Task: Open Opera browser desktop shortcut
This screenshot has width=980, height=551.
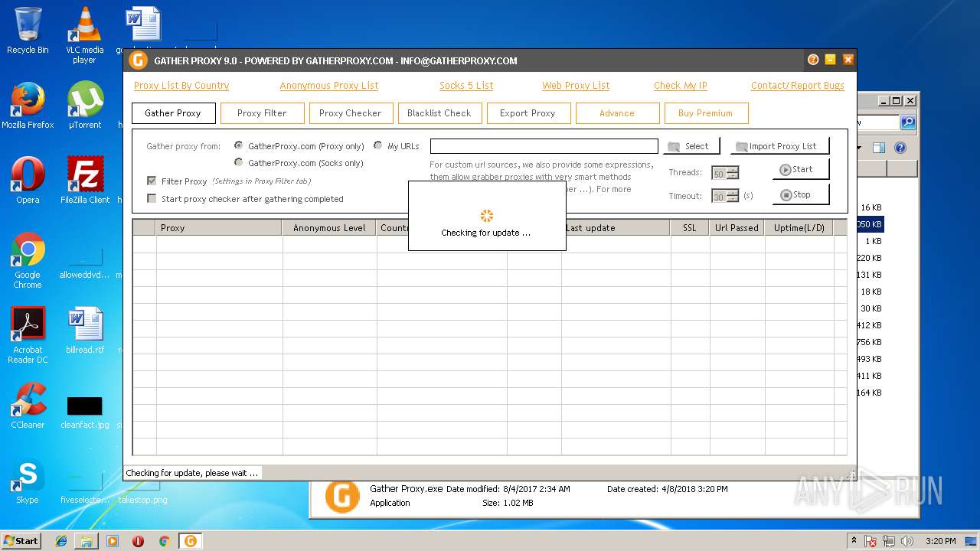Action: (28, 181)
